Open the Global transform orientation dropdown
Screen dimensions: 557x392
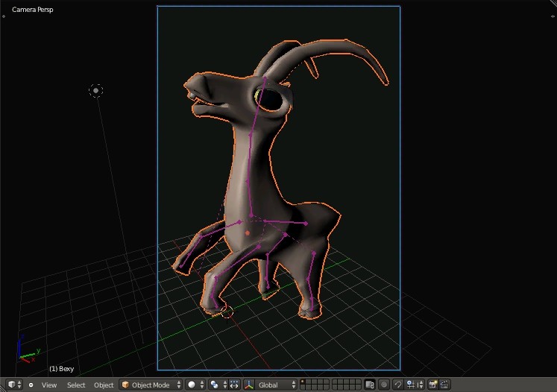click(x=276, y=385)
